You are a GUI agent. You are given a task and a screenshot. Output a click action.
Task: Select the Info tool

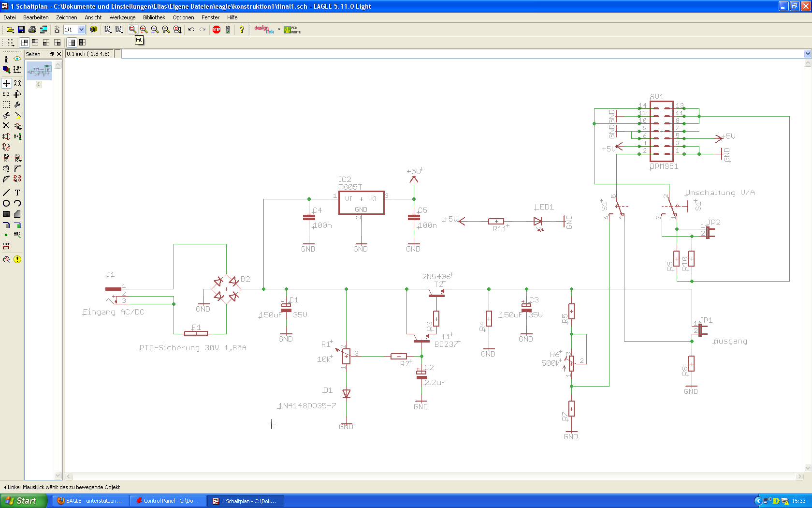click(x=6, y=59)
